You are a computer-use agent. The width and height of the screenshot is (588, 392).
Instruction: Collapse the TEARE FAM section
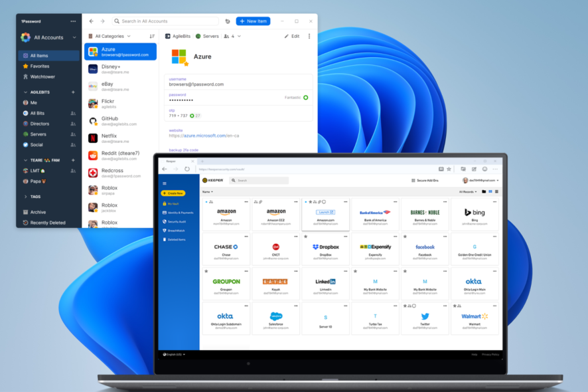point(25,160)
